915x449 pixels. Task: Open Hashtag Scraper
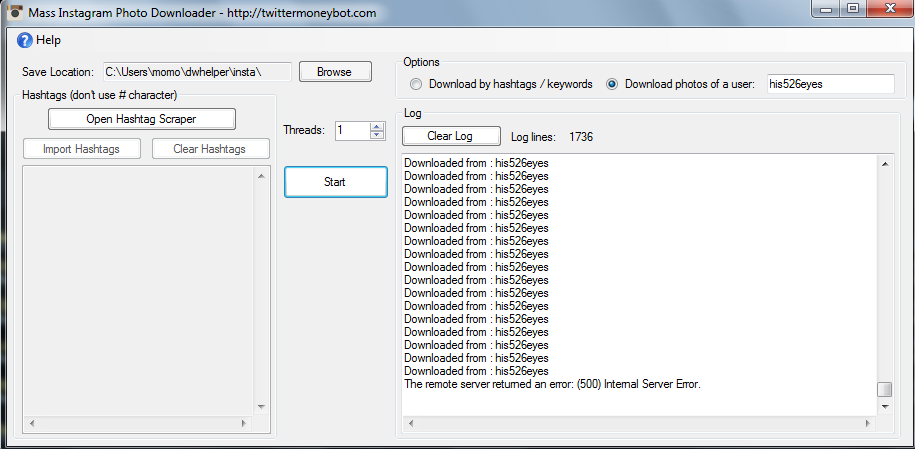[142, 119]
